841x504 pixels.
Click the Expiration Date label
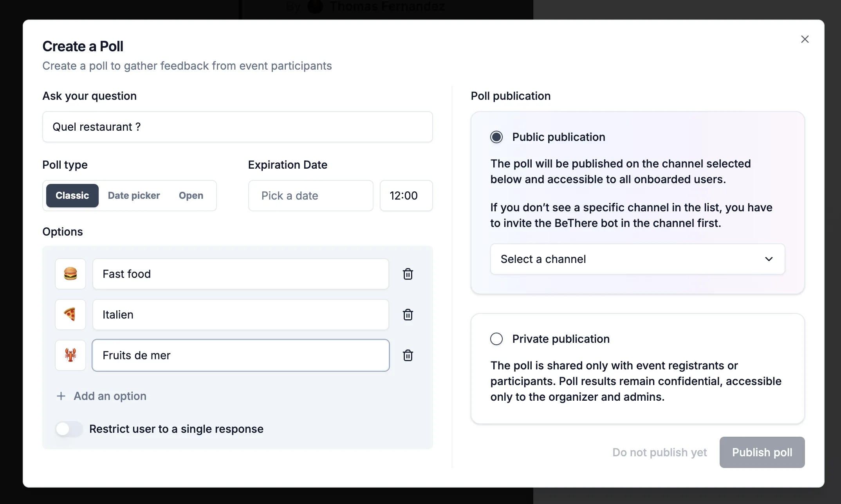coord(288,165)
